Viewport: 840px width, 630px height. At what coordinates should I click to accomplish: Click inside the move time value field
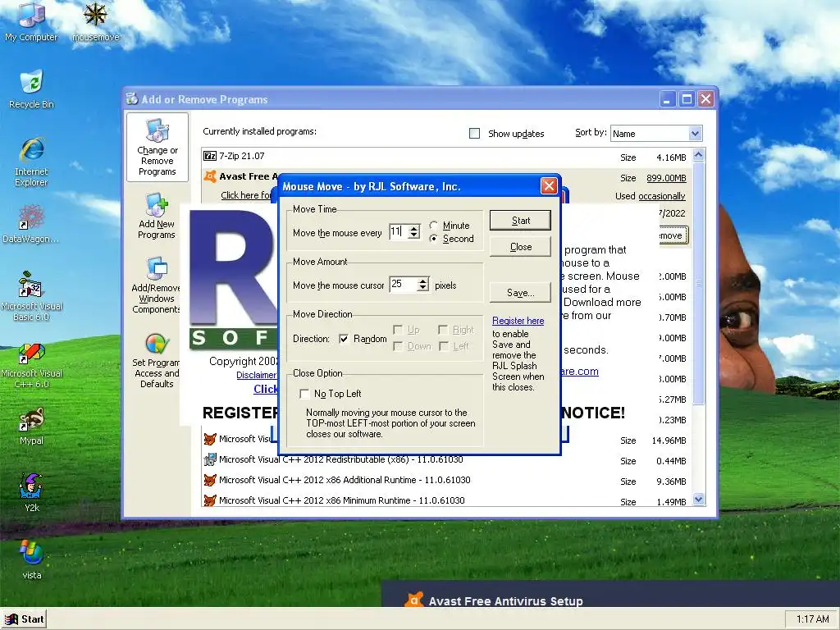coord(399,231)
